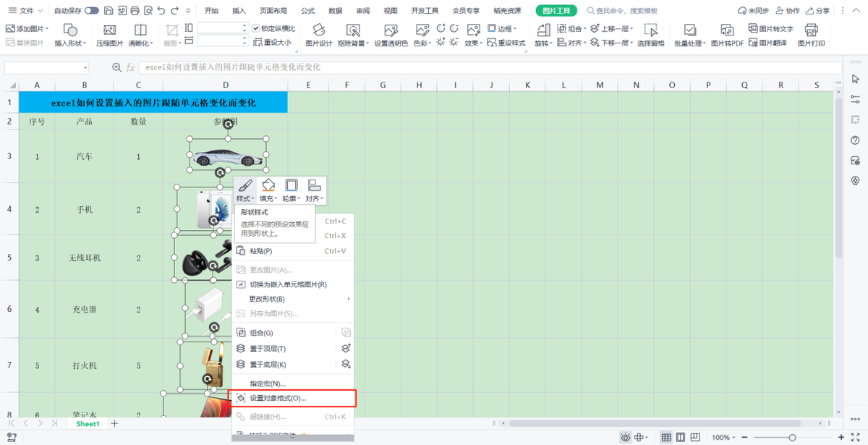
Task: Click 轮廓 outline icon in mini toolbar
Action: [292, 190]
